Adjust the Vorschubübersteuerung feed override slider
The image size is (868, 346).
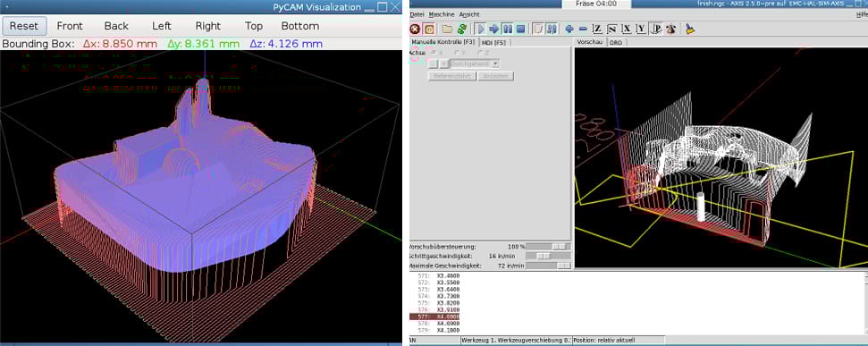click(548, 246)
